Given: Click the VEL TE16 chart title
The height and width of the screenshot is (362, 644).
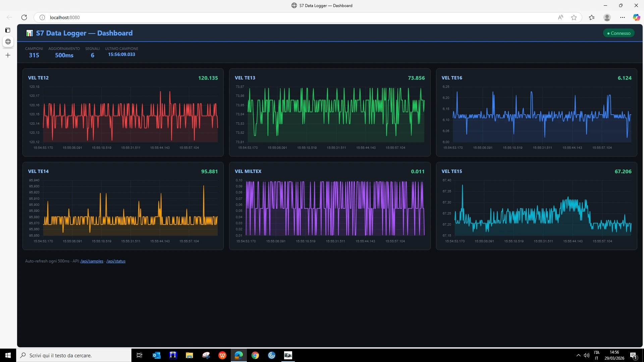Looking at the screenshot, I should pyautogui.click(x=452, y=78).
